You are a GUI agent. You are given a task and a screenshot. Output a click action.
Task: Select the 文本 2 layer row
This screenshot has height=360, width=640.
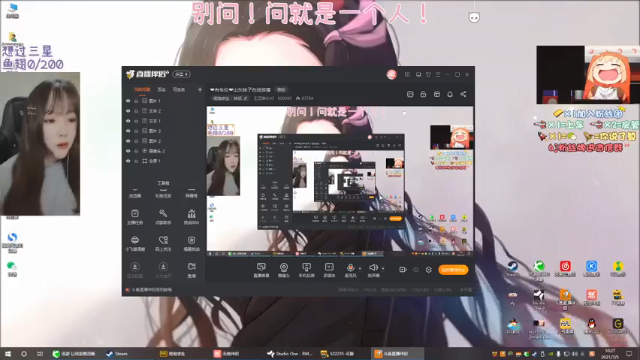[163, 111]
